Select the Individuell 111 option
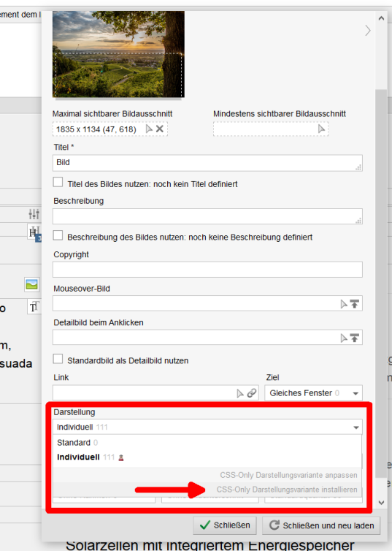 (x=207, y=457)
